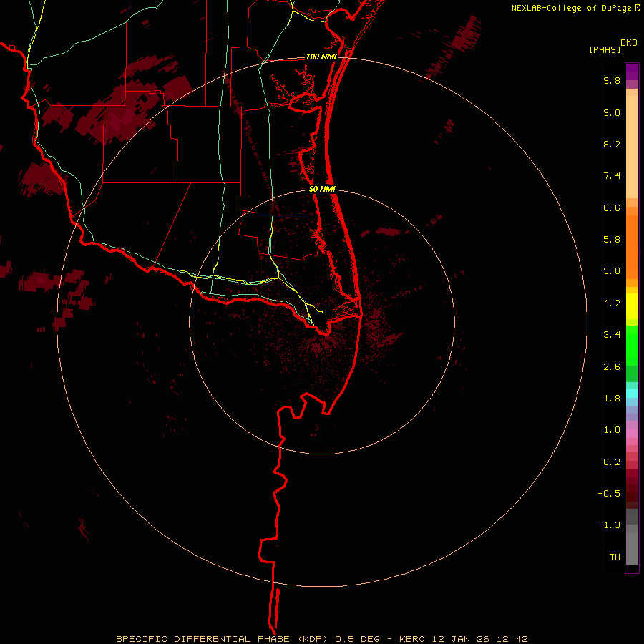Click the 0.2 value on color scale
This screenshot has height=644, width=644.
point(612,462)
